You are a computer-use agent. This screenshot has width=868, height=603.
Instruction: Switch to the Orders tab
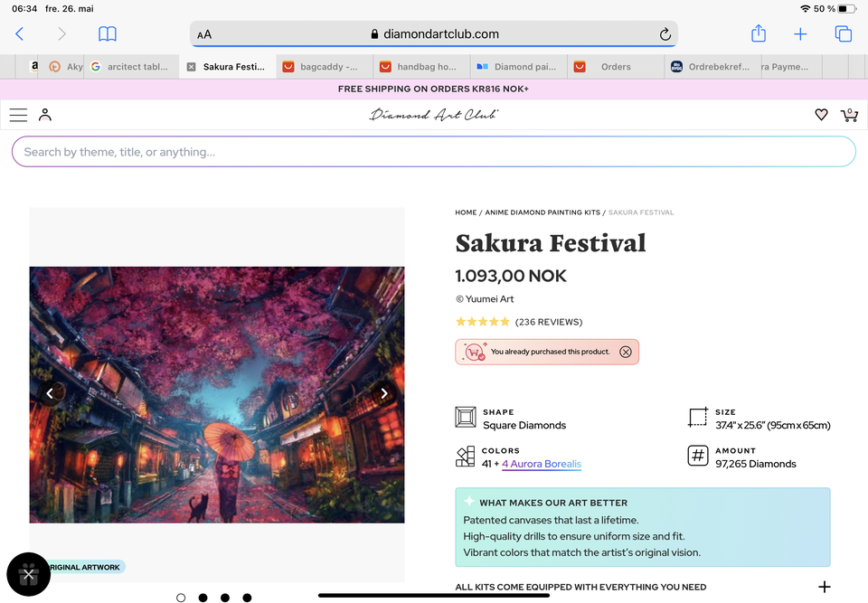click(616, 67)
